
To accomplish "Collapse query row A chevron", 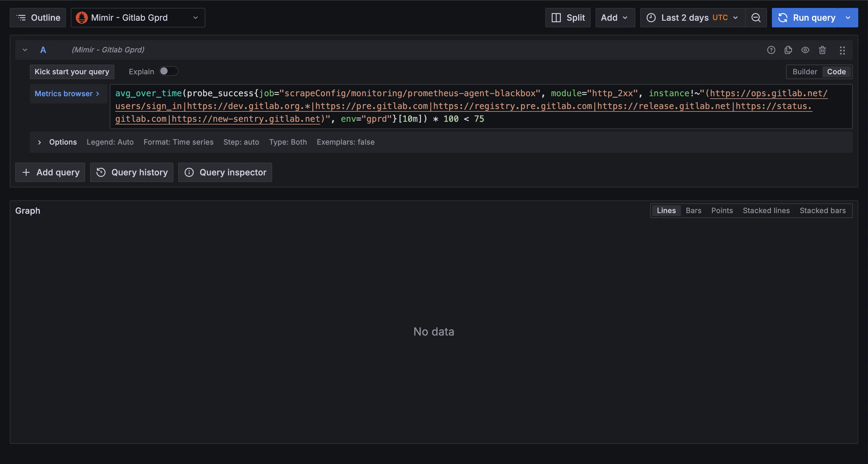I will 25,50.
